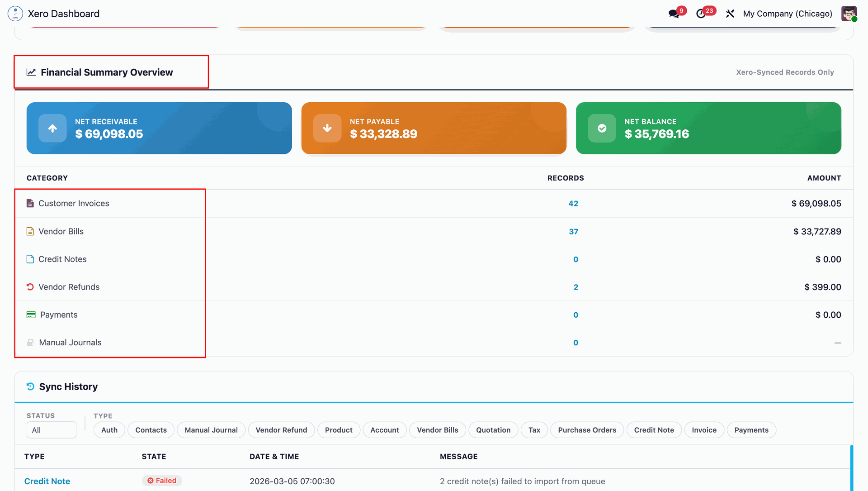Viewport: 868px width, 491px height.
Task: Toggle the Auth type filter chip
Action: point(109,430)
